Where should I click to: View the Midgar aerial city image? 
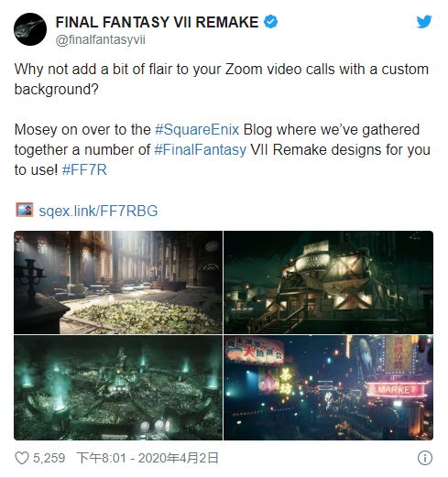pyautogui.click(x=118, y=387)
